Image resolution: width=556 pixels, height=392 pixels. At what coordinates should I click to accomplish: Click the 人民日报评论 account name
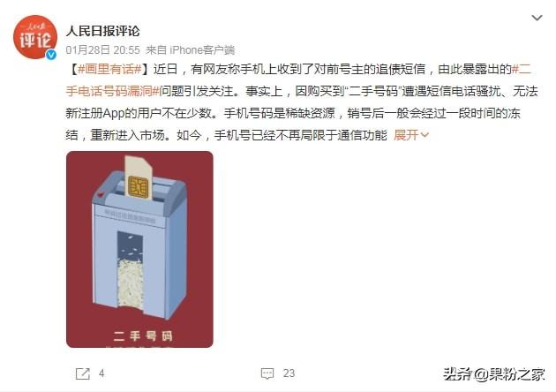point(103,31)
